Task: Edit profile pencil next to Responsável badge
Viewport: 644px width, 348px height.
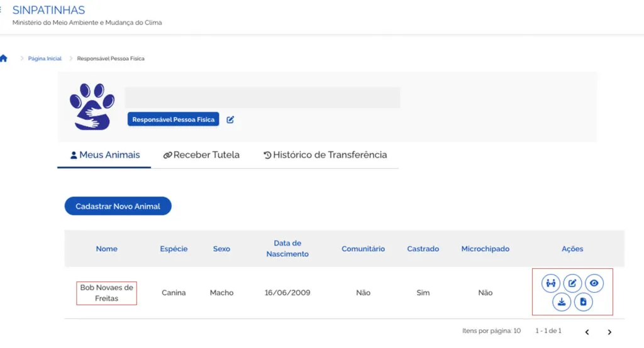Action: tap(230, 119)
